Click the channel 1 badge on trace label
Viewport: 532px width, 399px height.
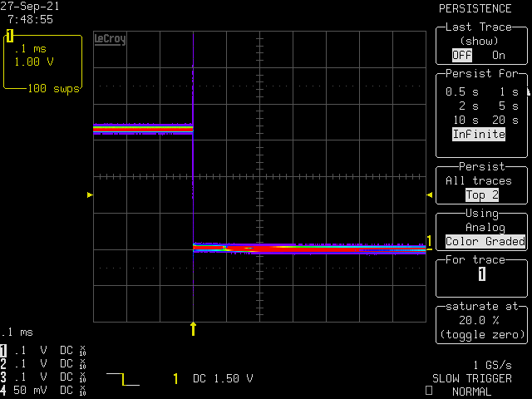[x=10, y=36]
